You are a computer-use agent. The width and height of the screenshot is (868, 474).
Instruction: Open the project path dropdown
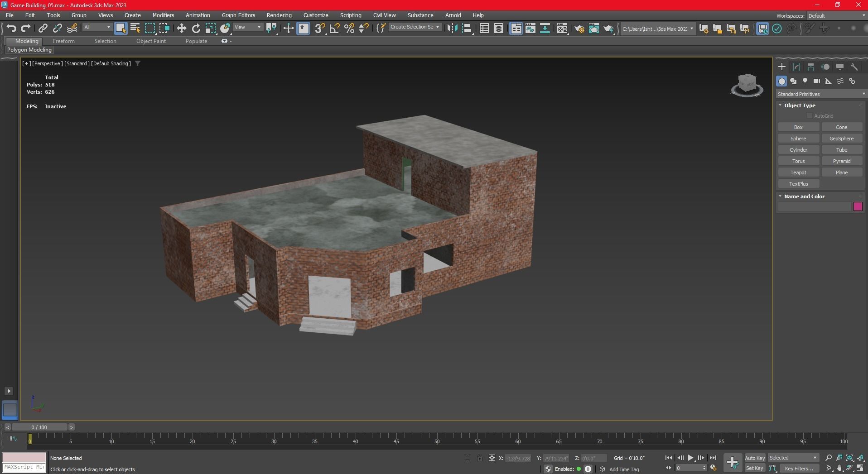tap(658, 29)
